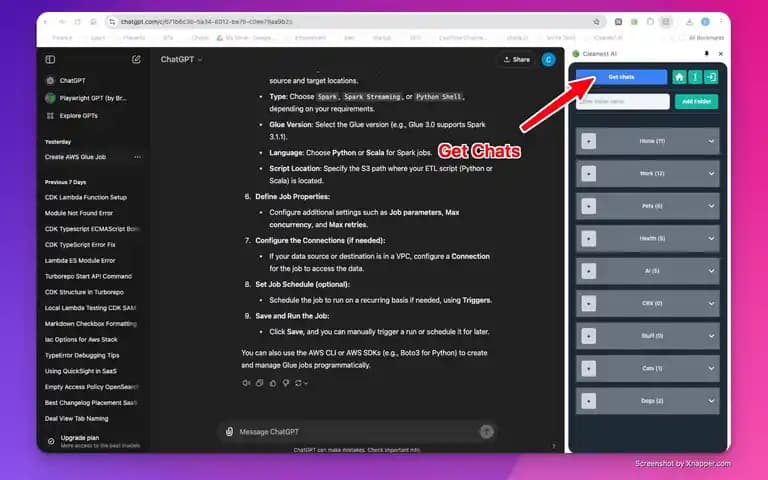Screen dimensions: 768x480
Task: Pin the Cleanest AI side panel
Action: 706,53
